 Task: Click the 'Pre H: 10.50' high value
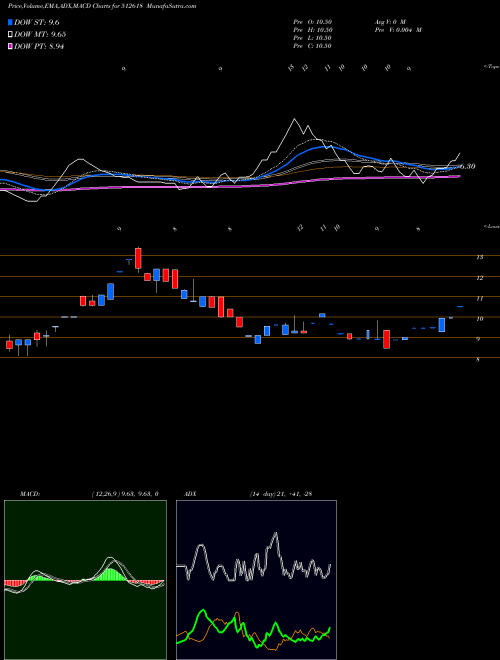pyautogui.click(x=313, y=30)
